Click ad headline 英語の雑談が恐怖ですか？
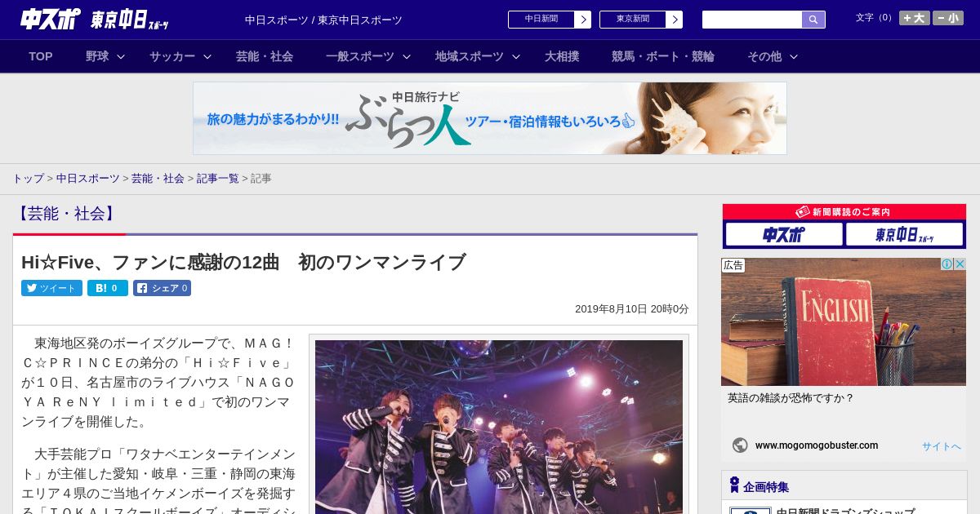Viewport: 980px width, 514px height. click(791, 398)
